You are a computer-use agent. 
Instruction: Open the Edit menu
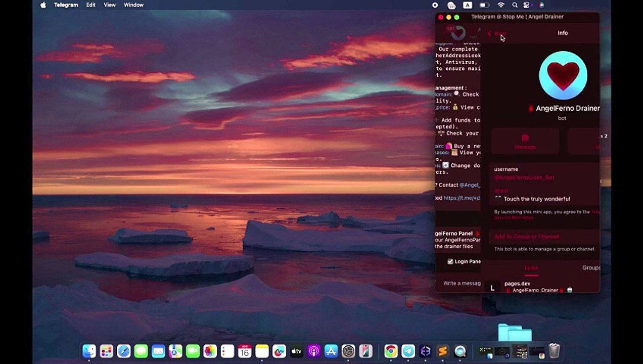(x=90, y=5)
